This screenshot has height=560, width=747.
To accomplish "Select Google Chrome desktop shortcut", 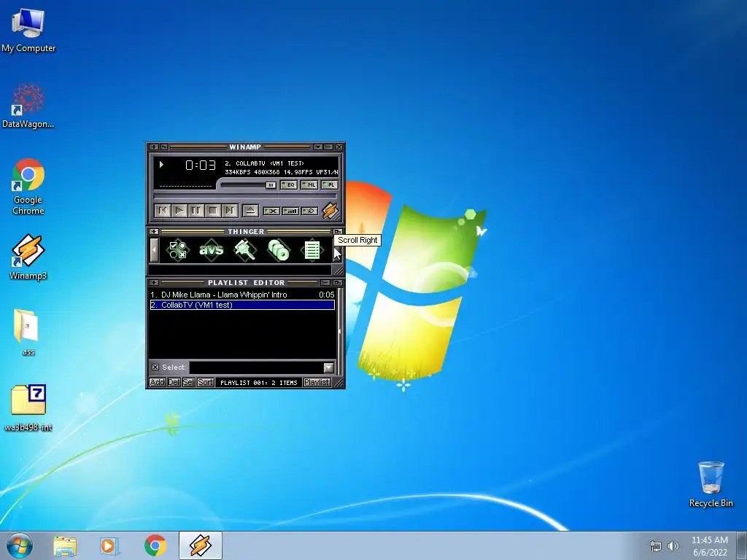I will tap(28, 186).
